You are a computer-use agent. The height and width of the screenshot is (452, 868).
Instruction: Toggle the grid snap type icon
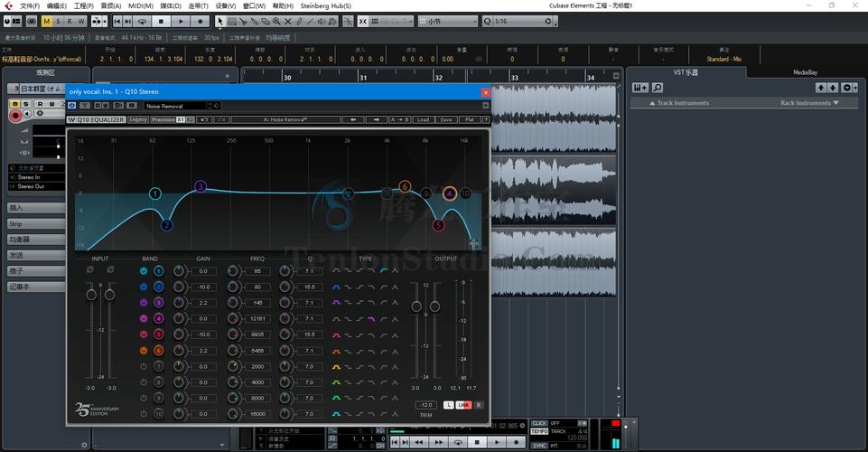pos(375,21)
